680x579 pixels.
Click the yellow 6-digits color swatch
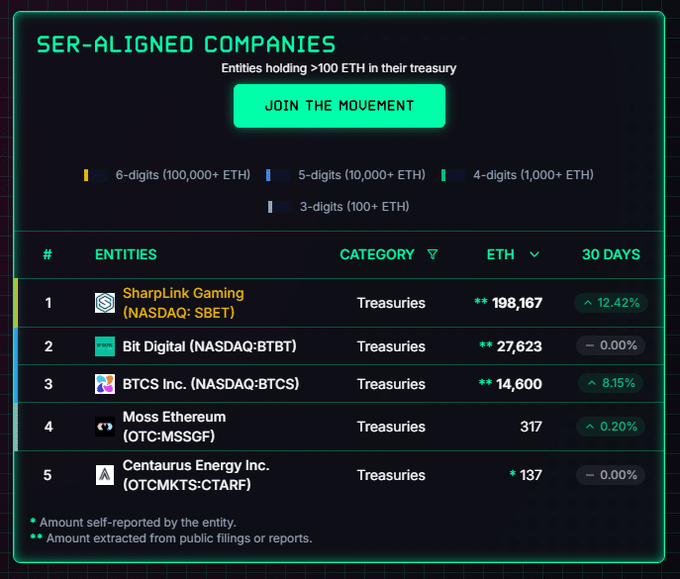(x=88, y=175)
